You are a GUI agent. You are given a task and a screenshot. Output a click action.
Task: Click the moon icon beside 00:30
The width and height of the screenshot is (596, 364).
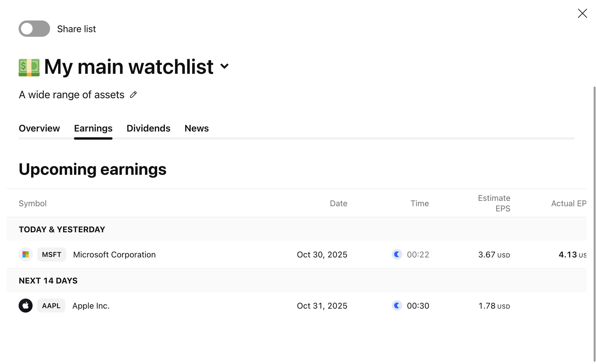click(x=397, y=306)
